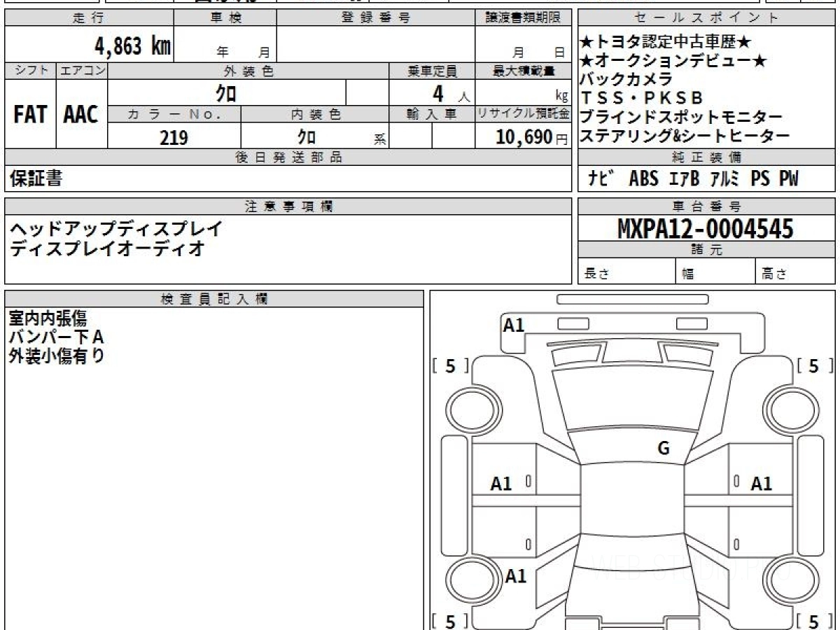This screenshot has width=840, height=630.
Task: Select the 走行 header cell
Action: (x=88, y=18)
